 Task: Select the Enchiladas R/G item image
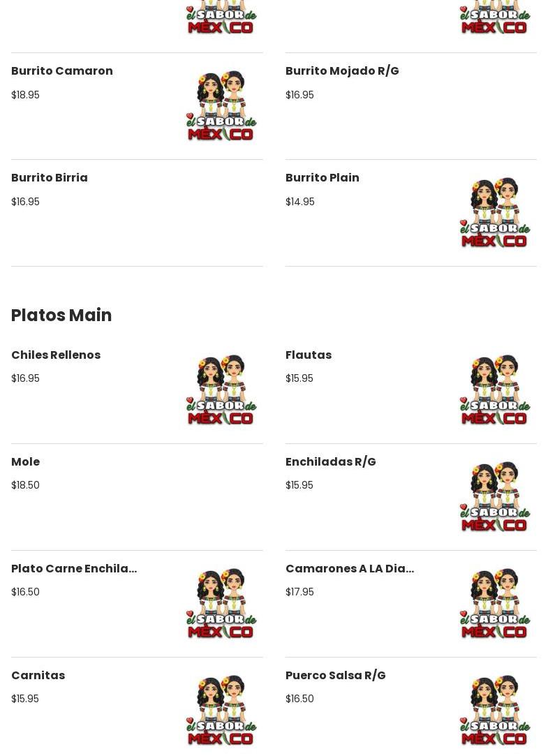click(495, 497)
